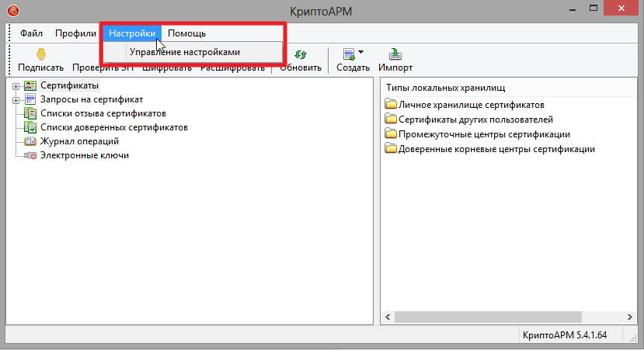The width and height of the screenshot is (644, 350).
Task: Click the Настройки menu item
Action: (x=132, y=33)
